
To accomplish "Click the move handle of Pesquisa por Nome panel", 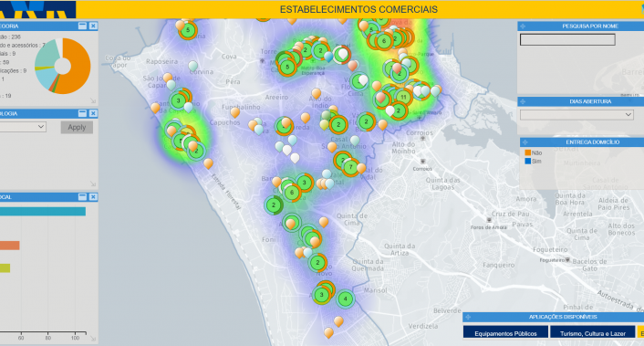I will tap(523, 26).
